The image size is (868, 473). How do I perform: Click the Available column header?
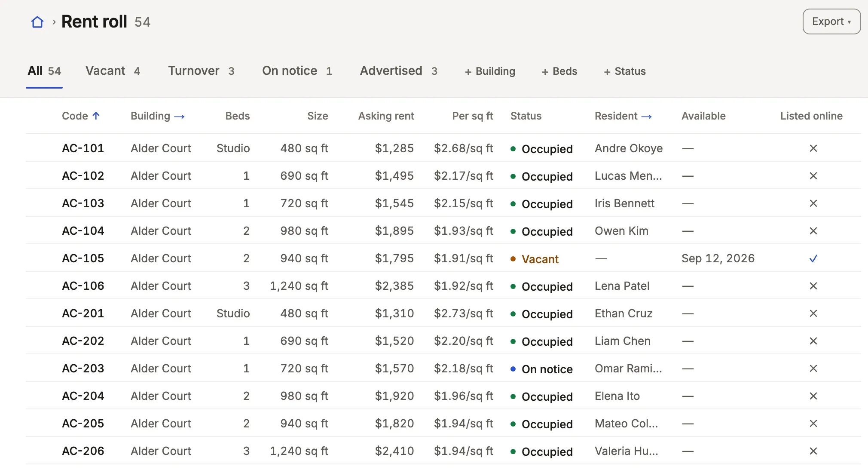coord(703,116)
